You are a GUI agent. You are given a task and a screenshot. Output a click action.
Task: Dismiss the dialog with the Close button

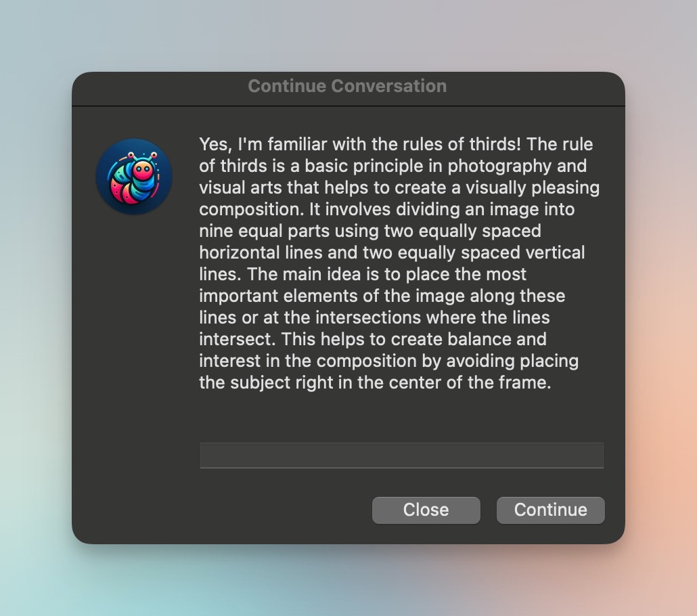tap(426, 510)
